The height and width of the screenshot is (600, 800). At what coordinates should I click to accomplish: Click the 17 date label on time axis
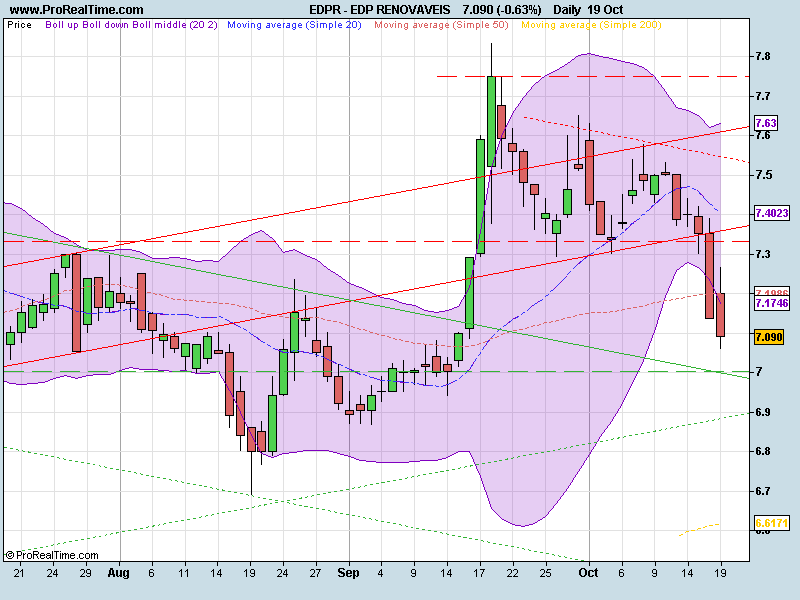pos(479,573)
